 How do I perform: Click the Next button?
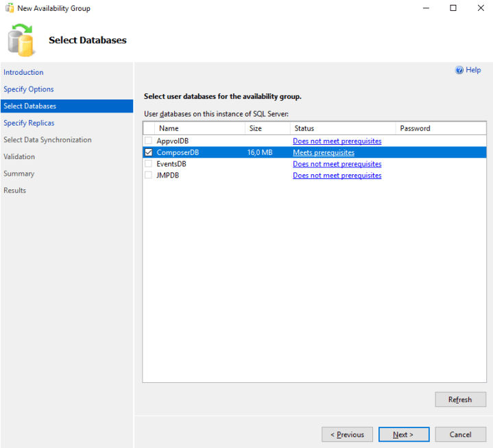click(404, 434)
